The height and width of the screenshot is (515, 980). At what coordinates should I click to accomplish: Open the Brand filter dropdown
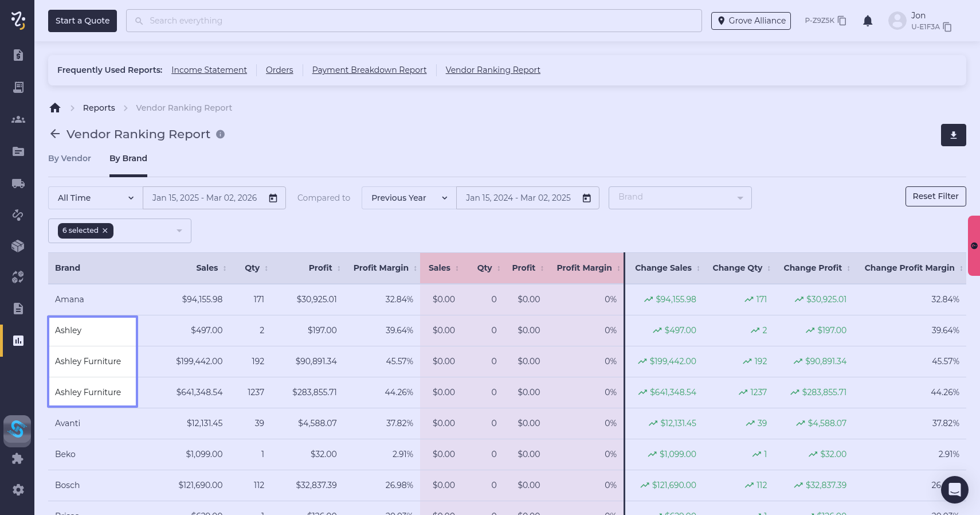680,197
